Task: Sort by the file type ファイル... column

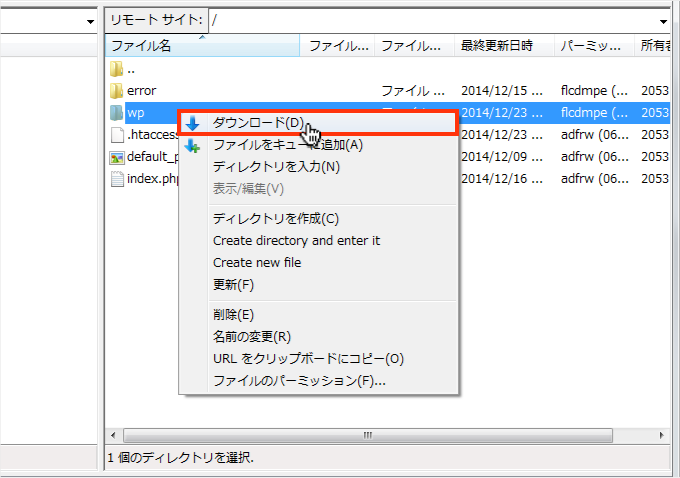Action: [414, 46]
